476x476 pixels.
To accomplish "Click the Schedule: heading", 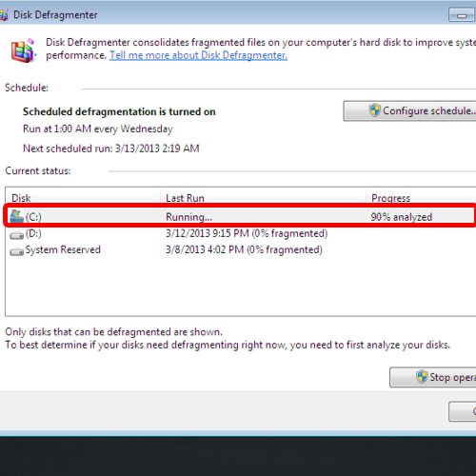I will point(27,88).
